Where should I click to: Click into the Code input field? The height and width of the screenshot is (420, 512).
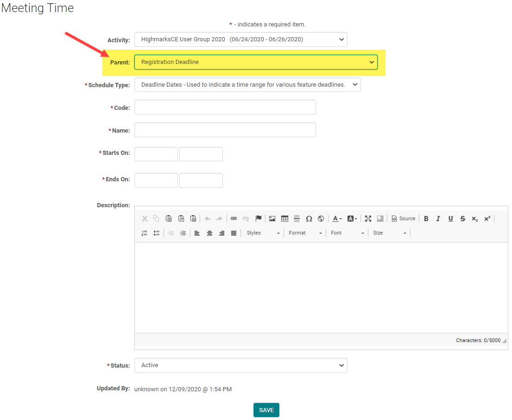[225, 108]
